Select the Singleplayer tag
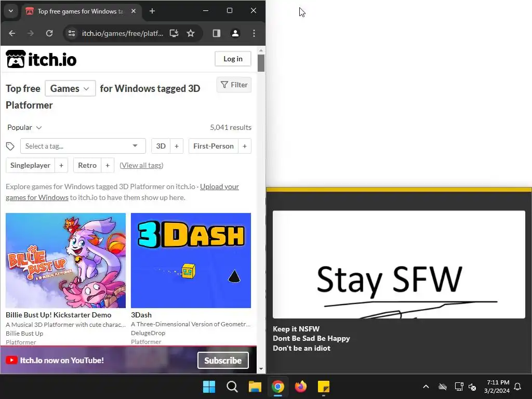The image size is (532, 399). [30, 165]
